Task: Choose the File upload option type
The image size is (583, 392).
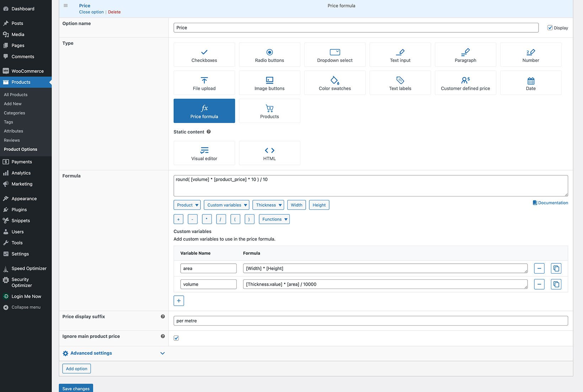Action: (204, 83)
